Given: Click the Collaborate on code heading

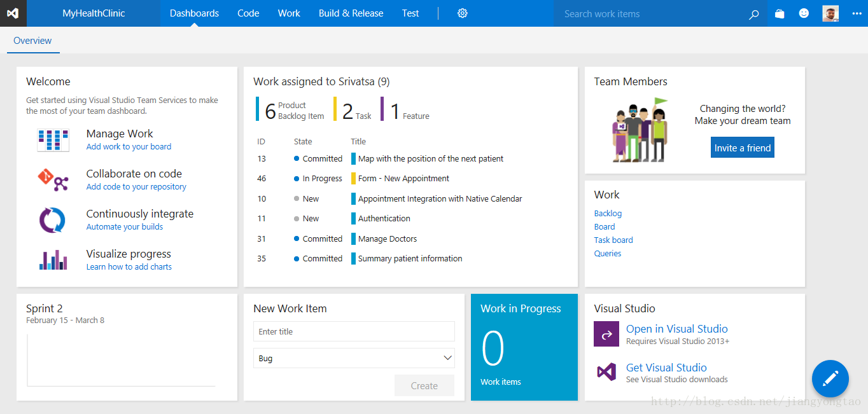Looking at the screenshot, I should 134,174.
